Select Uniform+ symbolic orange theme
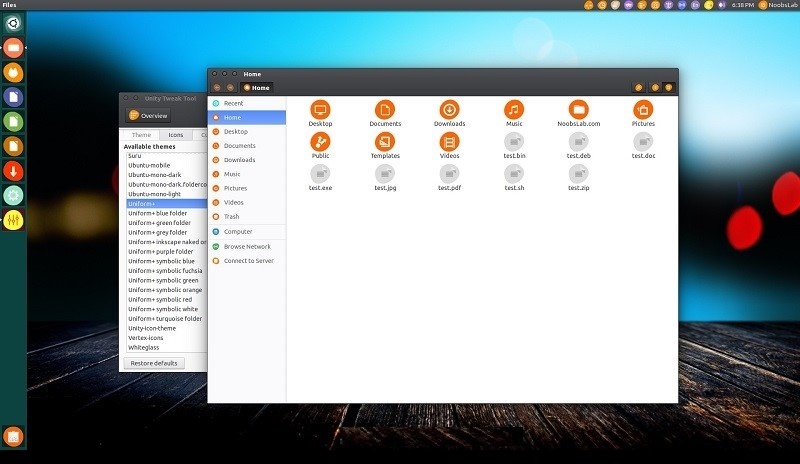Viewport: 800px width, 464px height. pos(166,290)
